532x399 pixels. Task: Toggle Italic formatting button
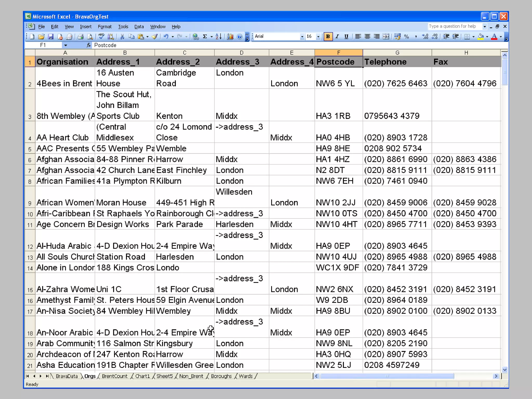coord(337,37)
